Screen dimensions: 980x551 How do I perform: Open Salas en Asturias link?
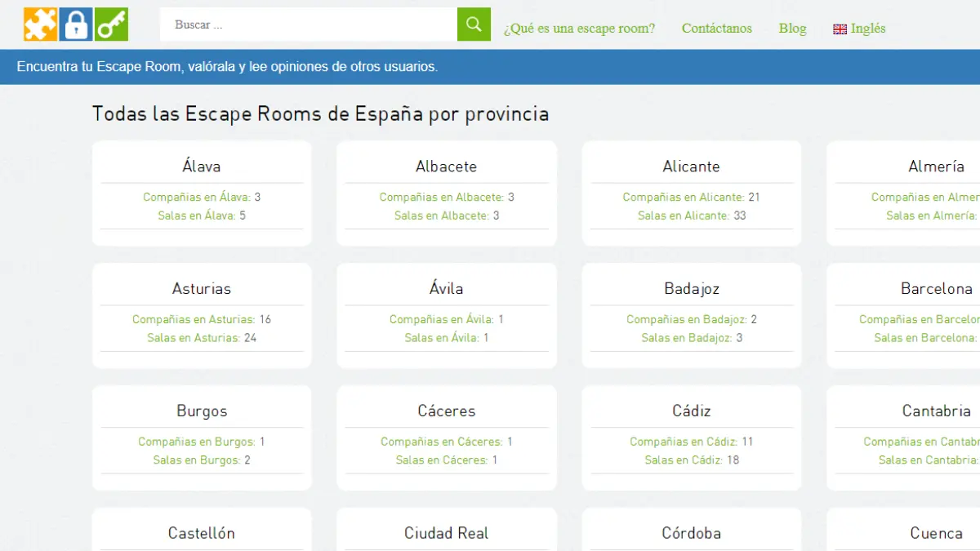194,338
